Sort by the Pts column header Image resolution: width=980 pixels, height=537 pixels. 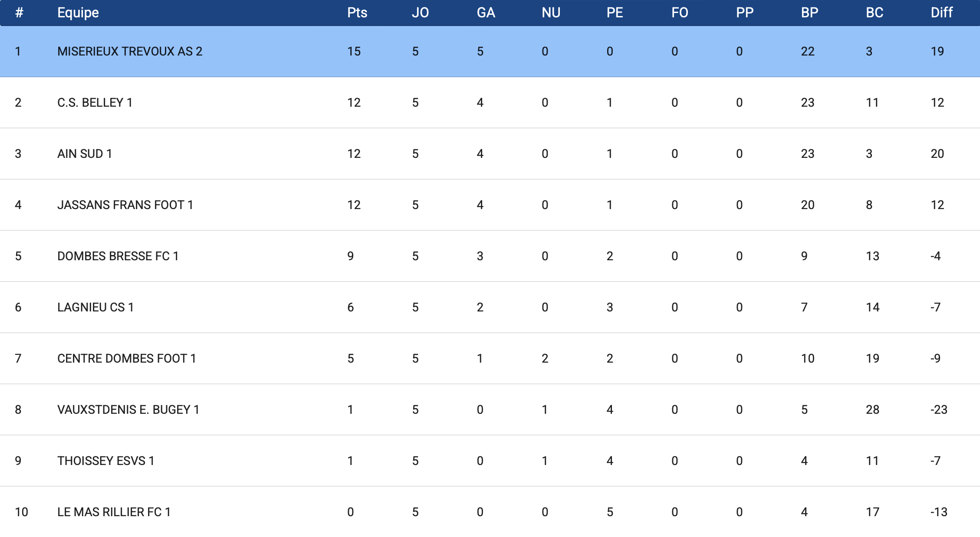coord(357,13)
